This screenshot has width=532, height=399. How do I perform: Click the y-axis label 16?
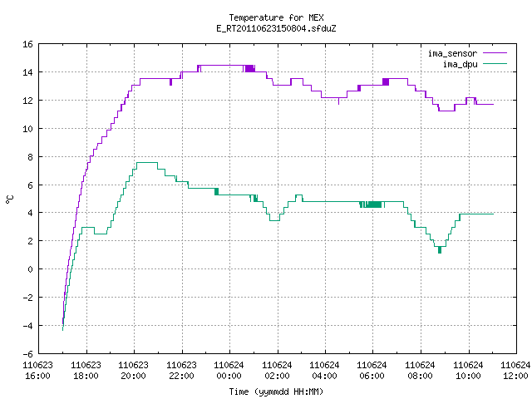pos(27,44)
